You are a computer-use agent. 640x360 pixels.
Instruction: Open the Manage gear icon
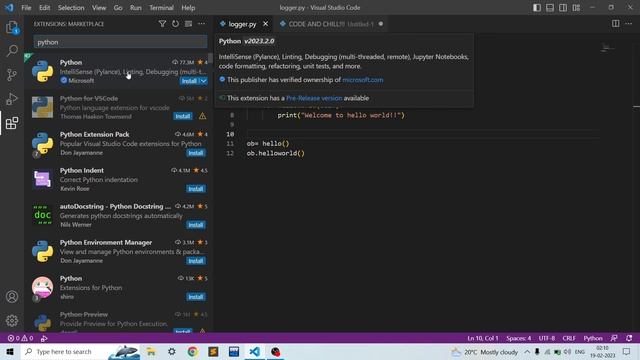[12, 321]
